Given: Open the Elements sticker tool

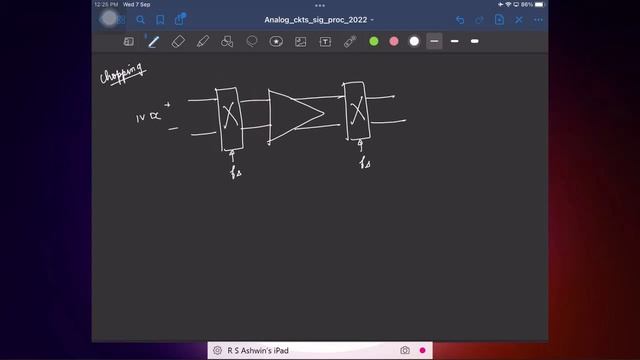Looking at the screenshot, I should pos(276,42).
